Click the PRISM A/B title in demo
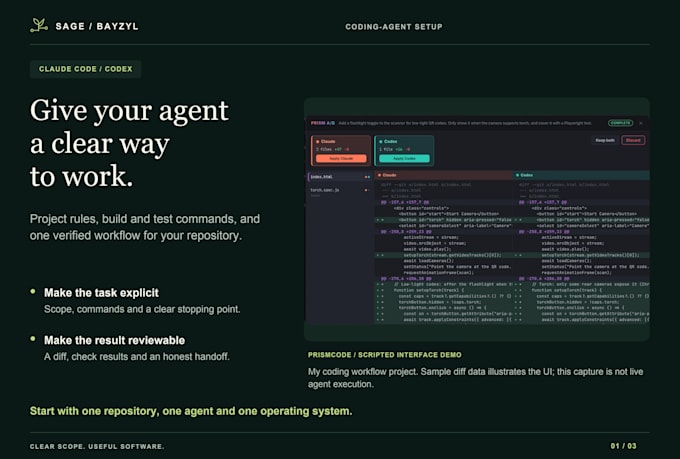Image resolution: width=680 pixels, height=459 pixels. pyautogui.click(x=323, y=123)
